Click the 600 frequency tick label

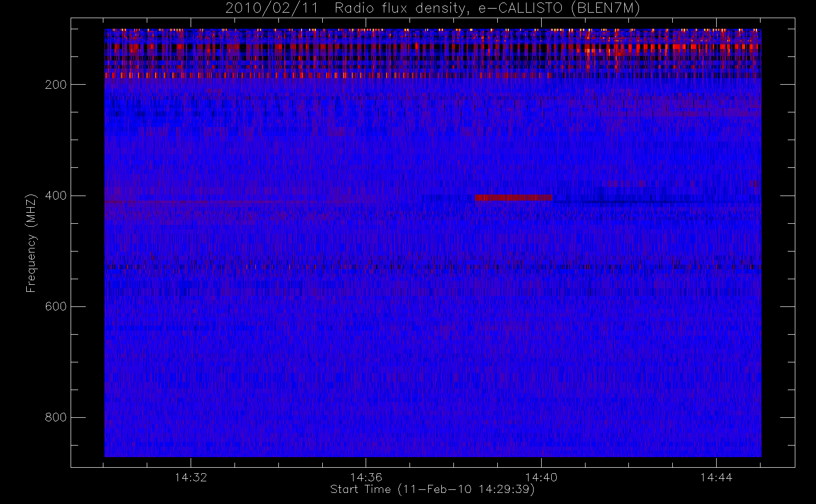tap(56, 306)
